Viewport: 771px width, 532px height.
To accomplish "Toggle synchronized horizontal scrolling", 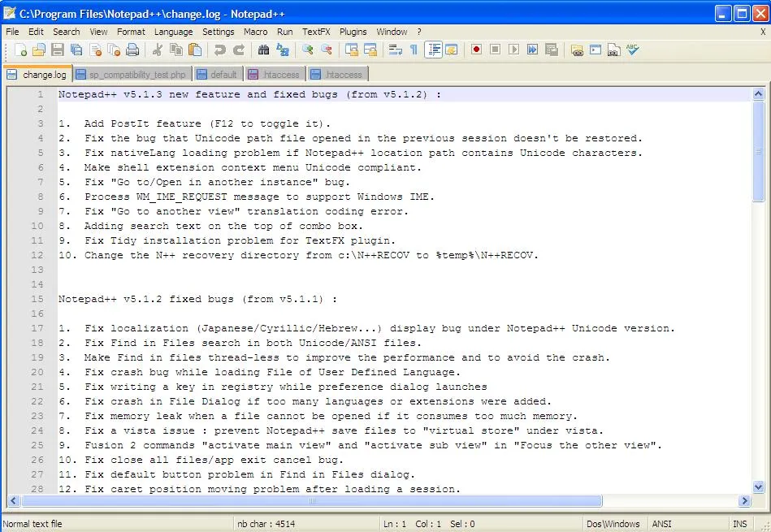I will [x=370, y=50].
